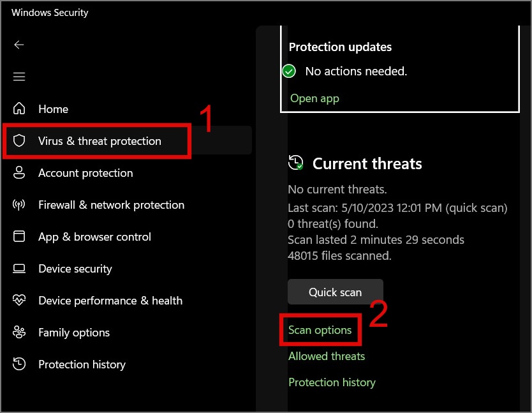This screenshot has height=413, width=532.
Task: Open Protection history link under Current threats
Action: click(332, 382)
